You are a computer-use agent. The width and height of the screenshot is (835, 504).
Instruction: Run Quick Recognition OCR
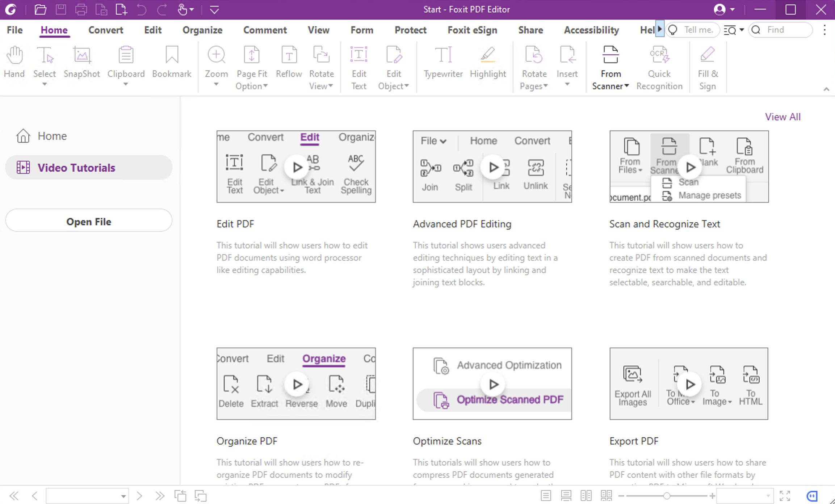pos(659,67)
